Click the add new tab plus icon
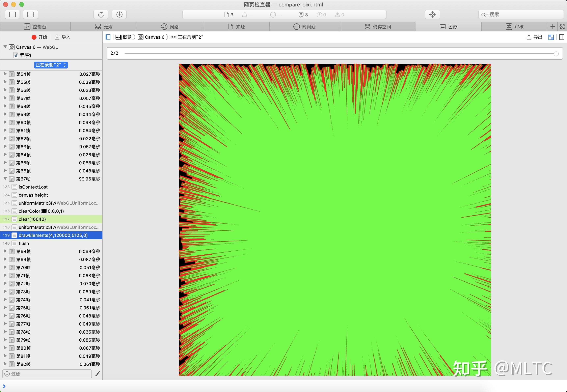The image size is (567, 392). tap(552, 27)
